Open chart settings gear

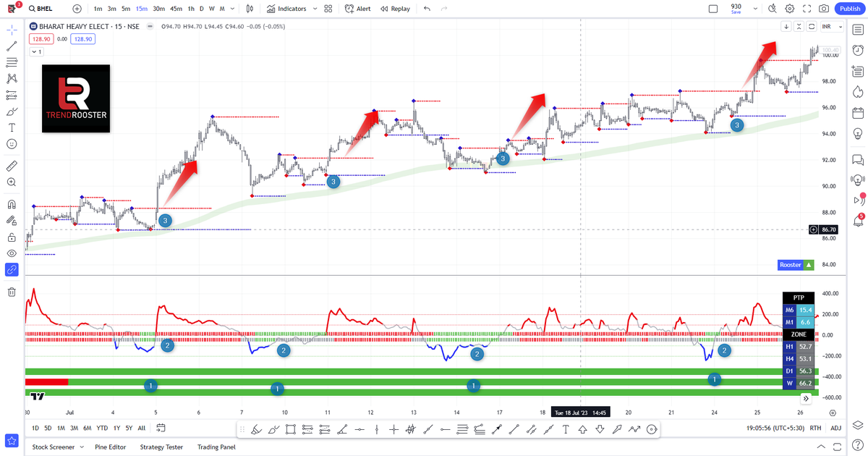pos(789,9)
